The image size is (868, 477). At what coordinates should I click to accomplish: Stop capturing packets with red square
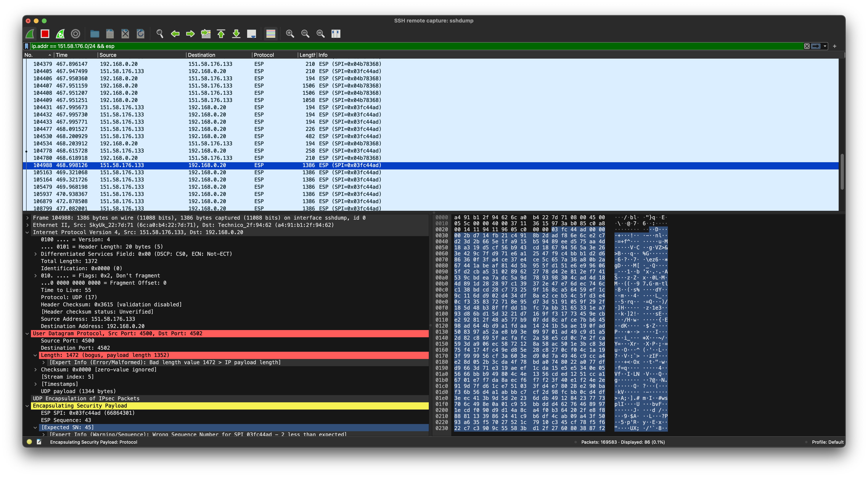pyautogui.click(x=45, y=34)
